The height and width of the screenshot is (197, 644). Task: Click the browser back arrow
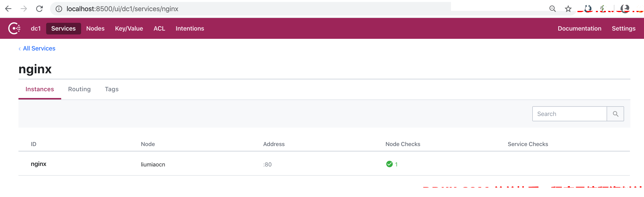8,9
